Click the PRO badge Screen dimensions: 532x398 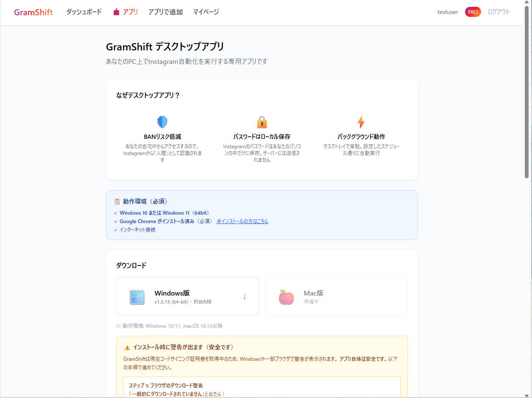pyautogui.click(x=473, y=12)
